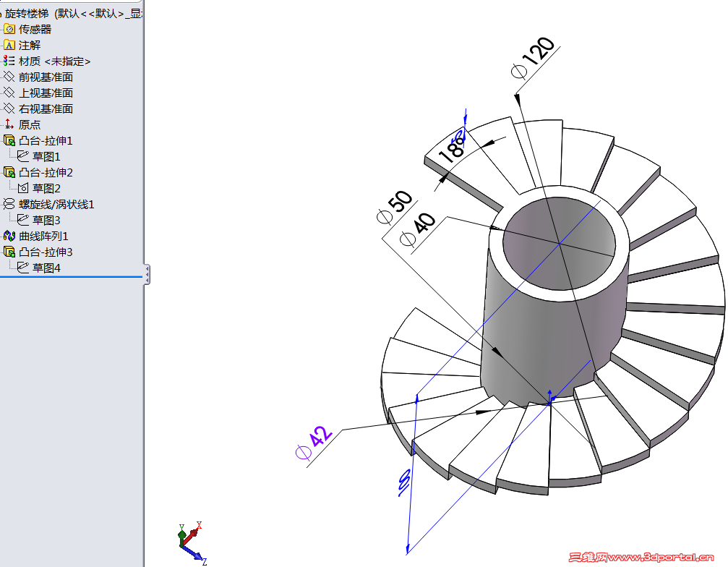Viewport: 728px width, 567px height.
Task: Click the central cylinder's hollow top
Action: pos(559,243)
